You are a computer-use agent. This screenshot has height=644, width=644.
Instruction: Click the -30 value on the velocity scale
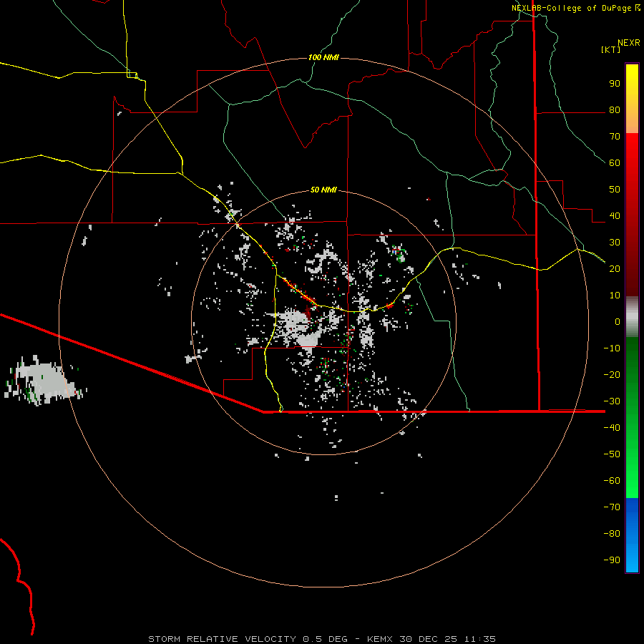click(612, 401)
